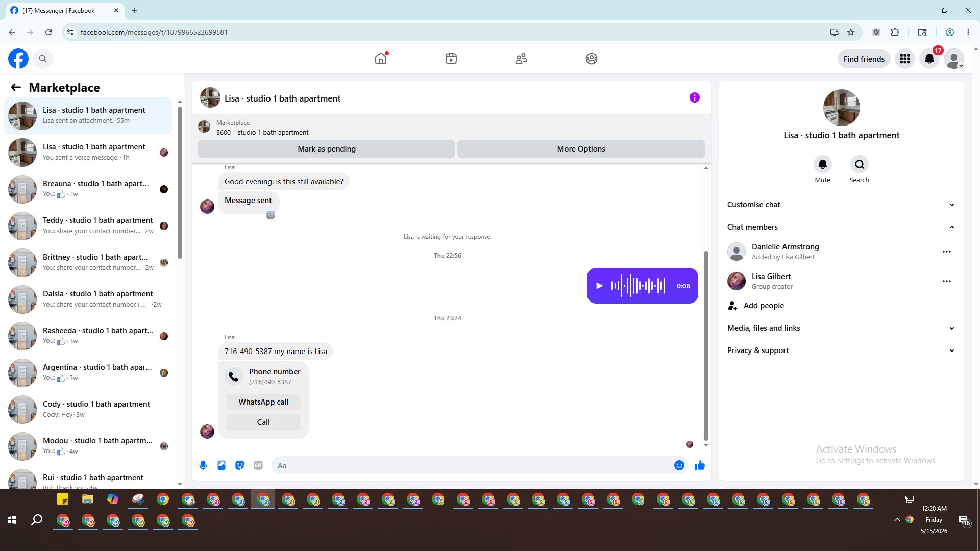Screen dimensions: 980x551
Task: Open the Teddy studio apartment chat
Action: [88, 226]
